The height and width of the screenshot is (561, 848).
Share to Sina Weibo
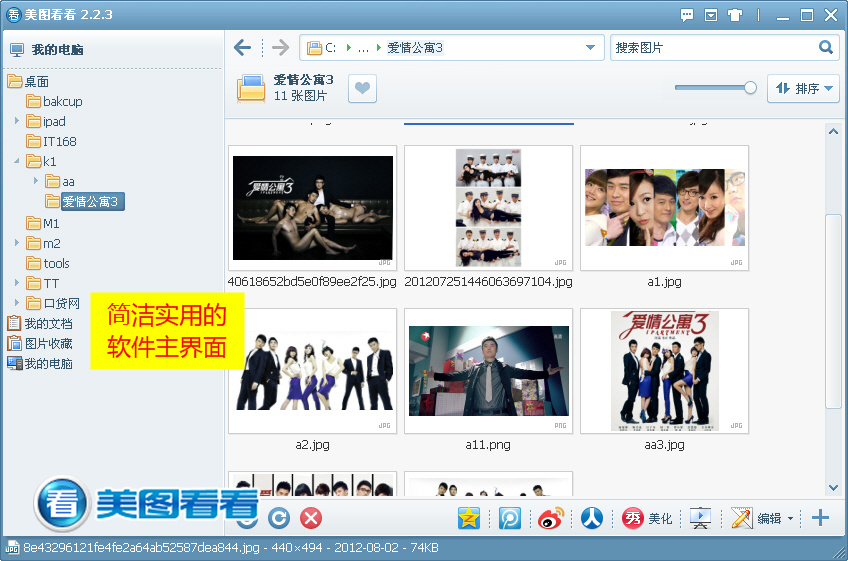coord(551,518)
